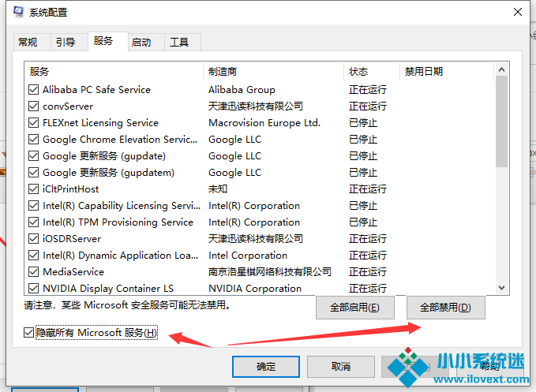This screenshot has width=536, height=392.
Task: Toggle Google 更新服务 (gupdate) checkbox
Action: coord(33,155)
